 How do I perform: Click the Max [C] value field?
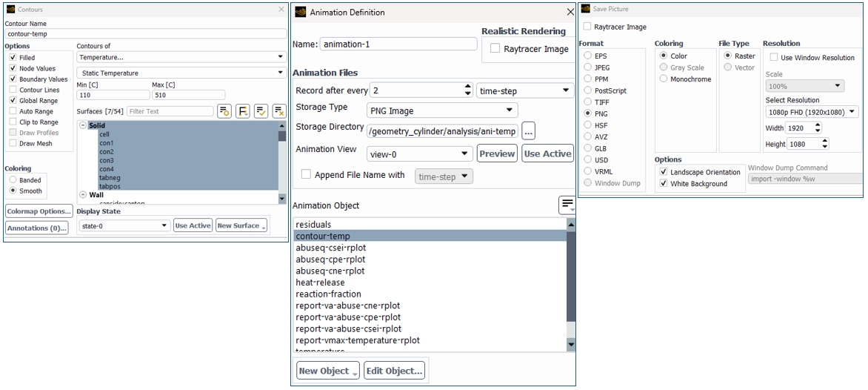coord(188,95)
